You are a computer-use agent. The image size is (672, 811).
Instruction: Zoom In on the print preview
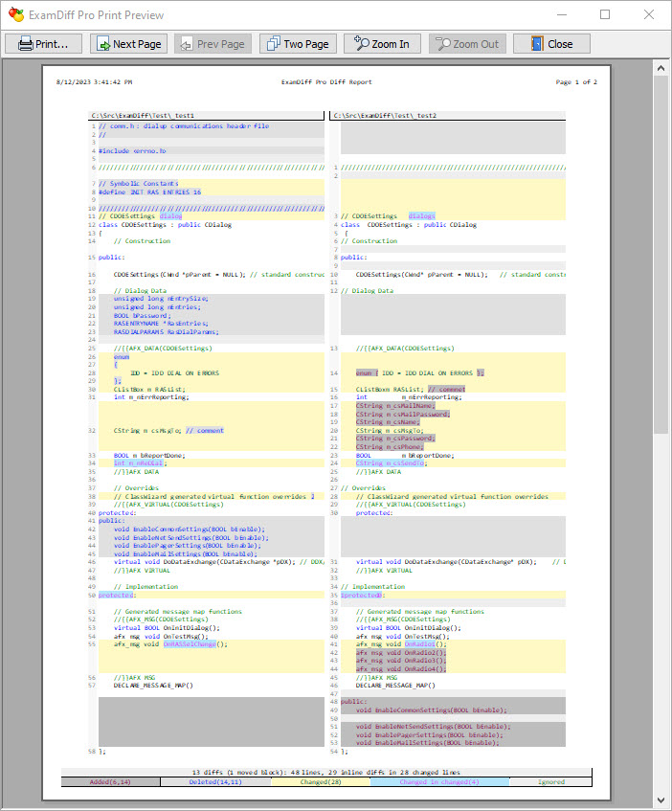[x=381, y=44]
